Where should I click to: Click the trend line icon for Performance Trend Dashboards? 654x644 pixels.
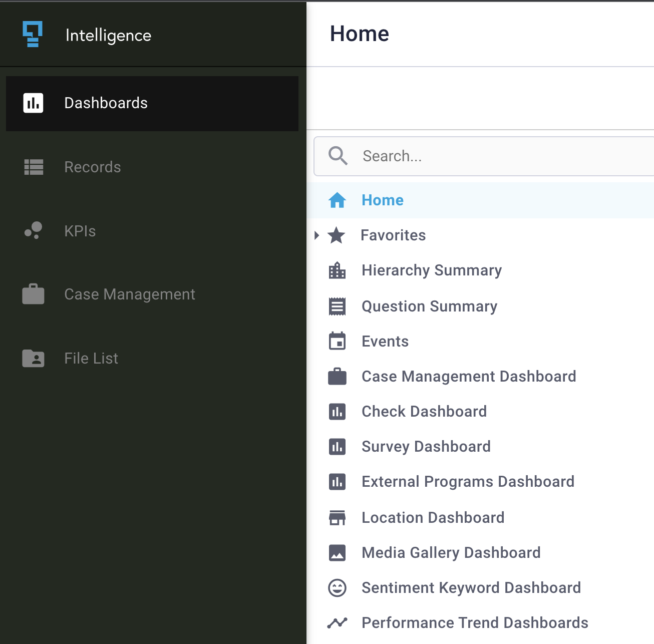click(338, 623)
